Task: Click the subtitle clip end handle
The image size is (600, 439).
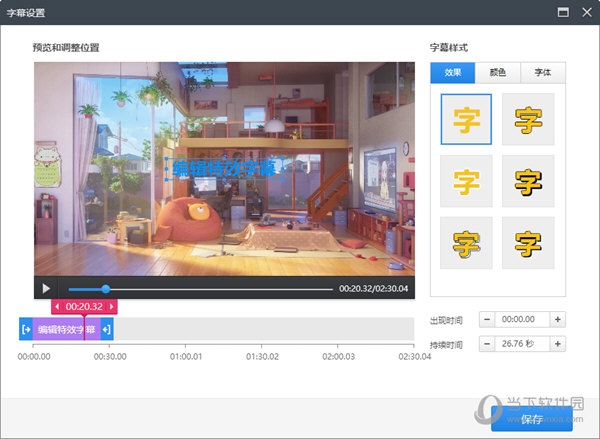Action: [x=107, y=329]
